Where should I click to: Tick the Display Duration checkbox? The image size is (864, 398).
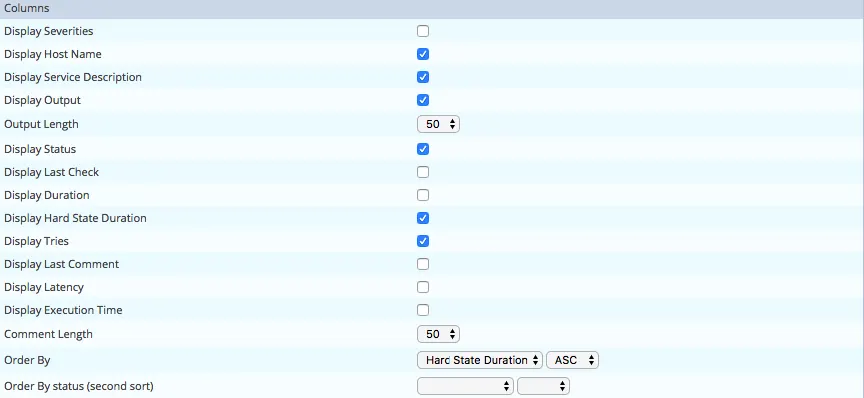click(423, 195)
